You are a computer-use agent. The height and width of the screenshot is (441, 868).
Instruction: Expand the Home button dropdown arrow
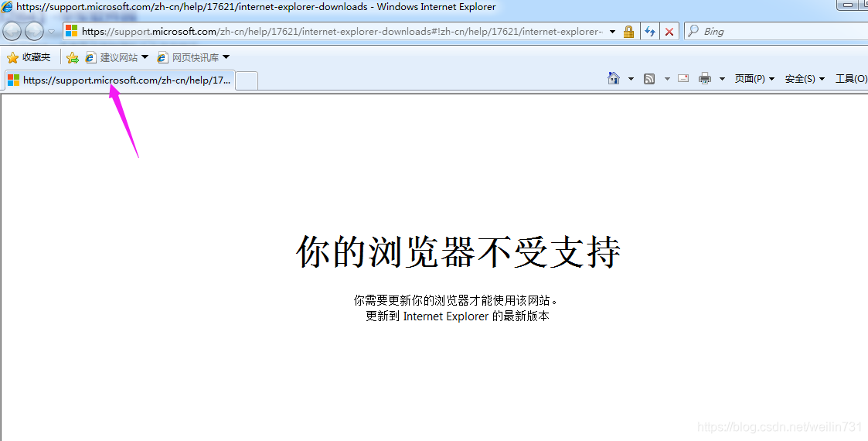[631, 79]
